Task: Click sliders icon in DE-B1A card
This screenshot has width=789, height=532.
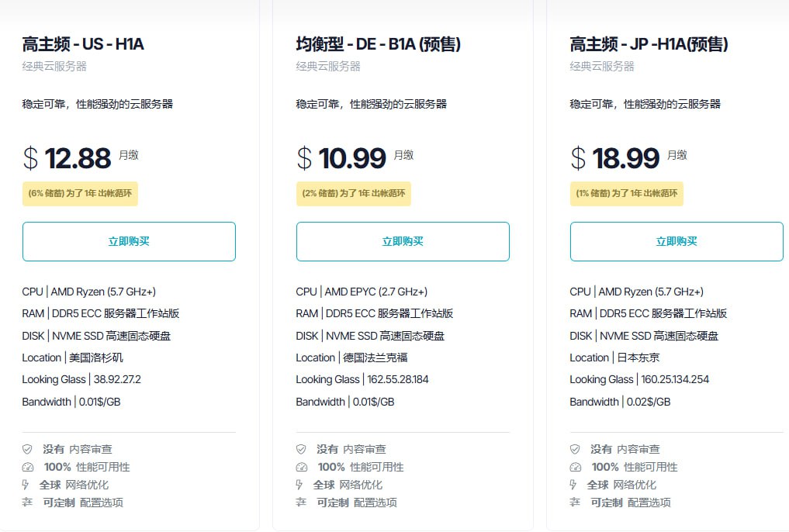Action: 301,503
